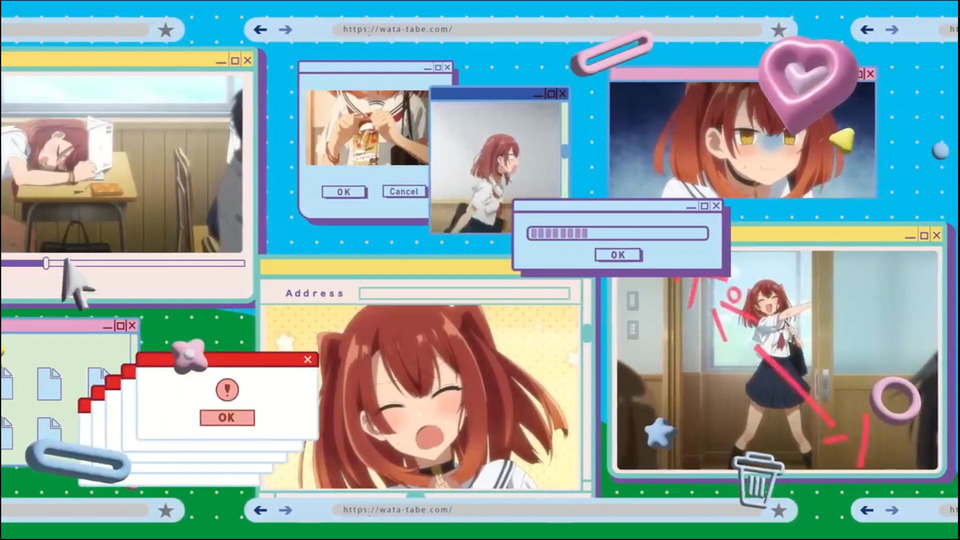This screenshot has width=960, height=540.
Task: Click the scrollbar thumb beside the Address window
Action: [x=587, y=332]
